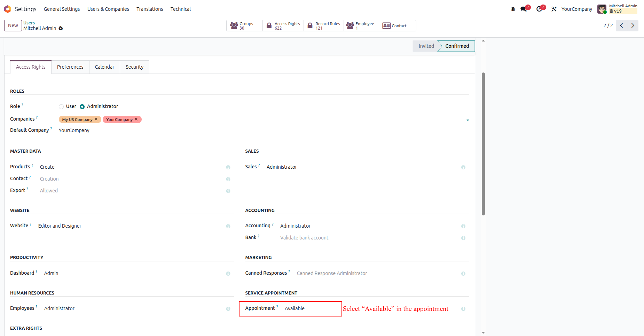The height and width of the screenshot is (336, 644).
Task: Open Groups smart button with 30
Action: pyautogui.click(x=244, y=26)
